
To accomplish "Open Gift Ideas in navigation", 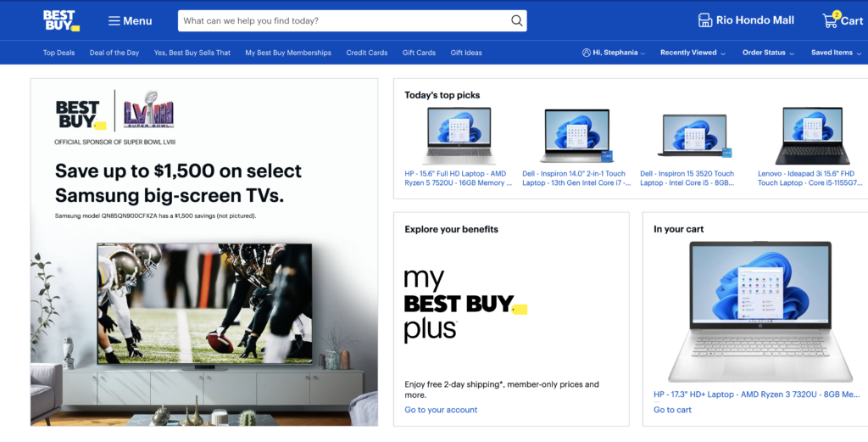I will click(x=466, y=53).
